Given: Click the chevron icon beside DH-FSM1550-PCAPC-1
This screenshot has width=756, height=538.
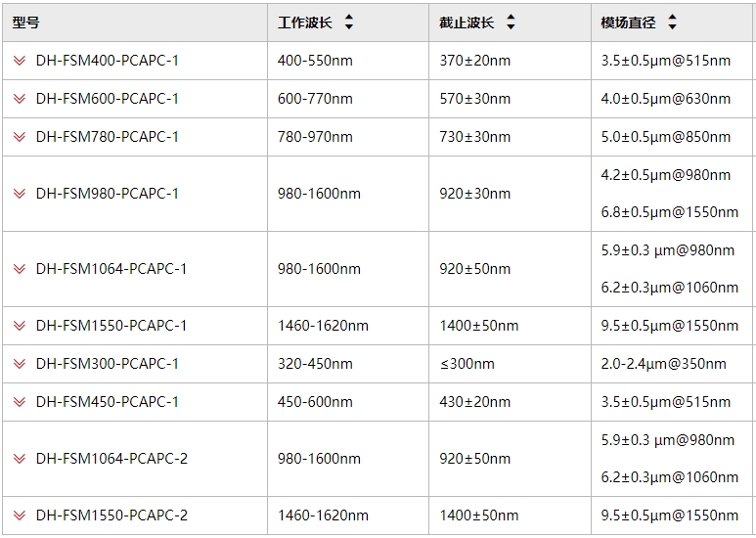Looking at the screenshot, I should (x=20, y=326).
